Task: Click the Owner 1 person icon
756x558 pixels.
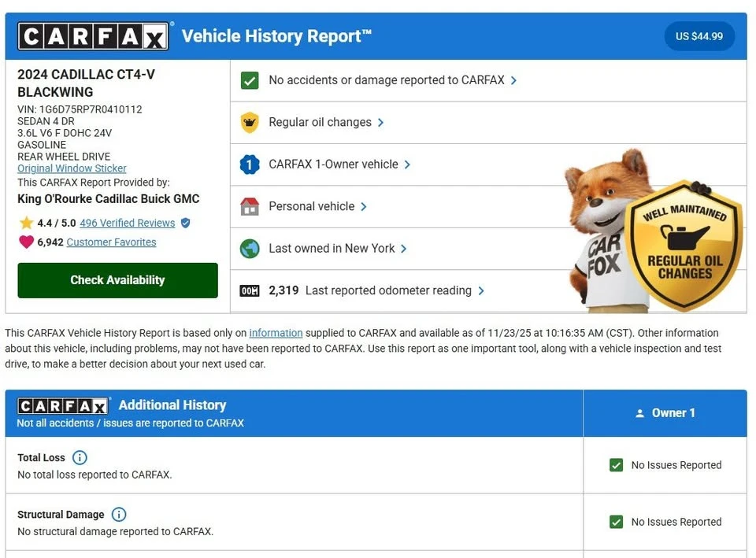Action: tap(639, 413)
